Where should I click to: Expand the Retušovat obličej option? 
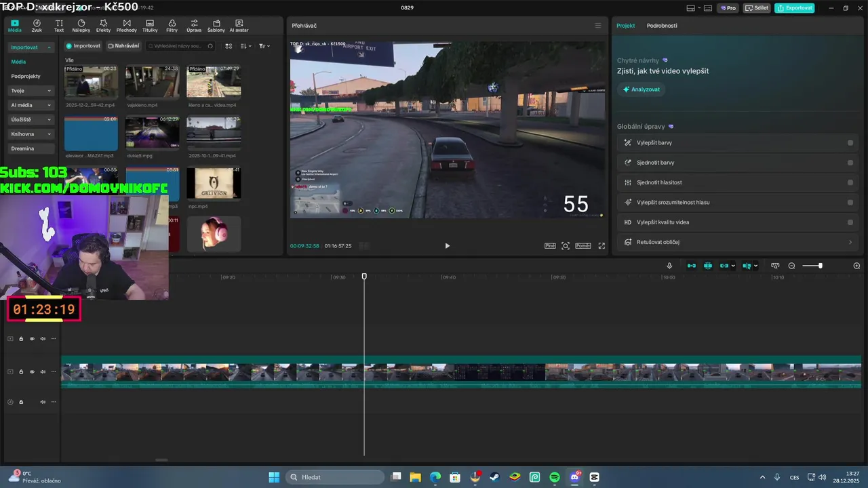pos(850,242)
